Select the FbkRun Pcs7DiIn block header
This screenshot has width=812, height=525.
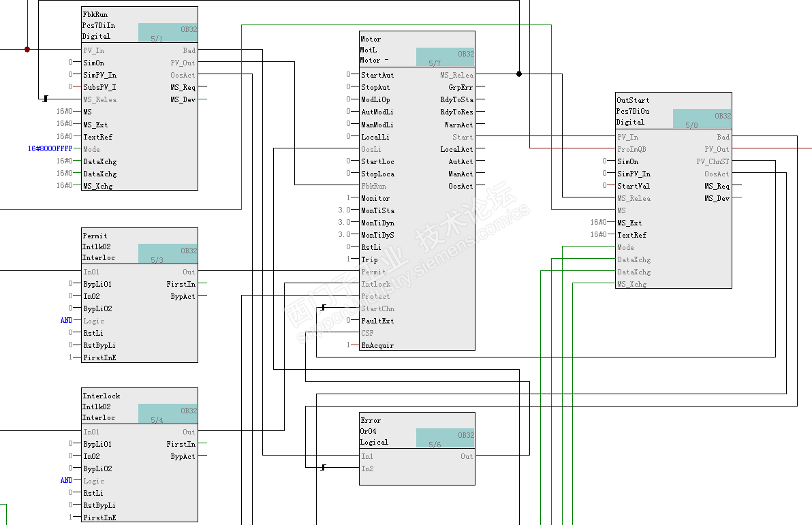[139, 25]
